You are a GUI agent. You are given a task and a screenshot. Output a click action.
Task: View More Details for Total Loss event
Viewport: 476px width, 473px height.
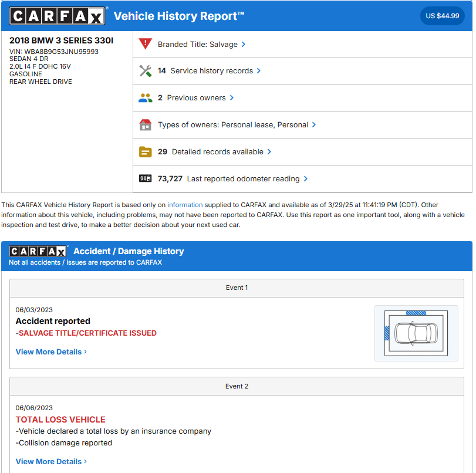coord(51,461)
